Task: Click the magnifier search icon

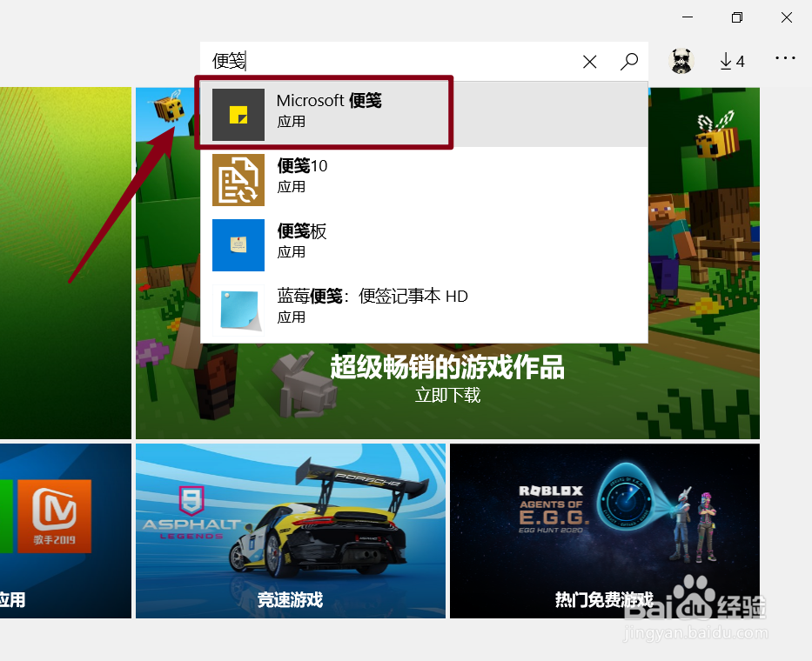Action: point(628,62)
